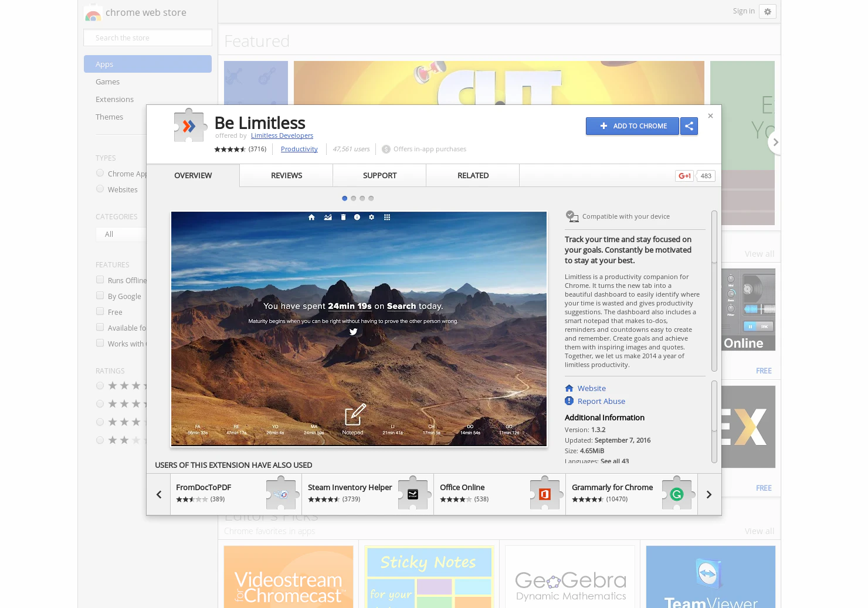Screen dimensions: 868x608
Task: Open the OVERVIEW tab
Action: pyautogui.click(x=193, y=175)
